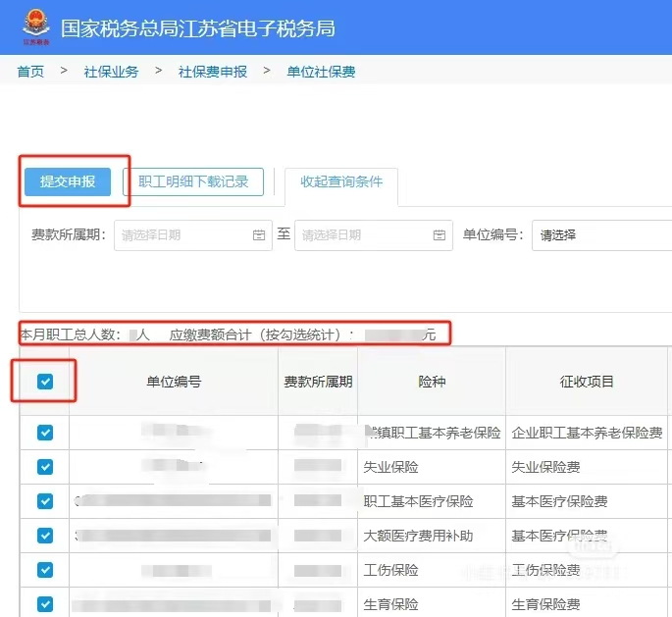Click the 单位编号 column header
This screenshot has width=672, height=617.
click(x=174, y=382)
